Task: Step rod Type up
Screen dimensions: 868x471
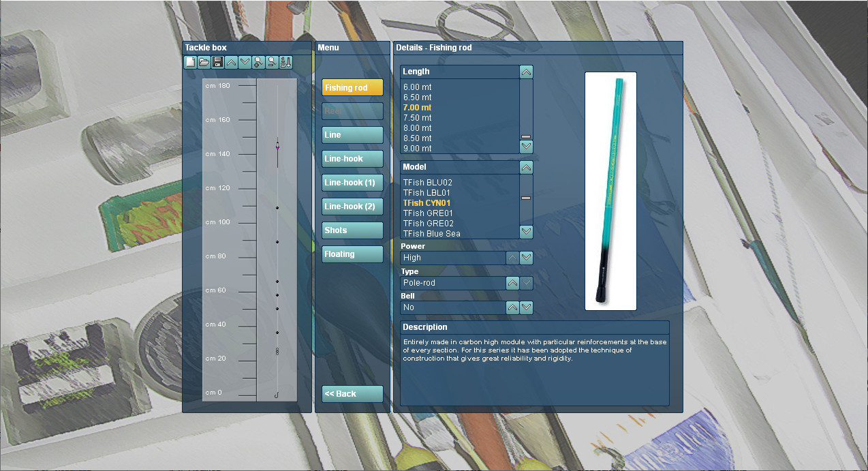Action: coord(513,283)
